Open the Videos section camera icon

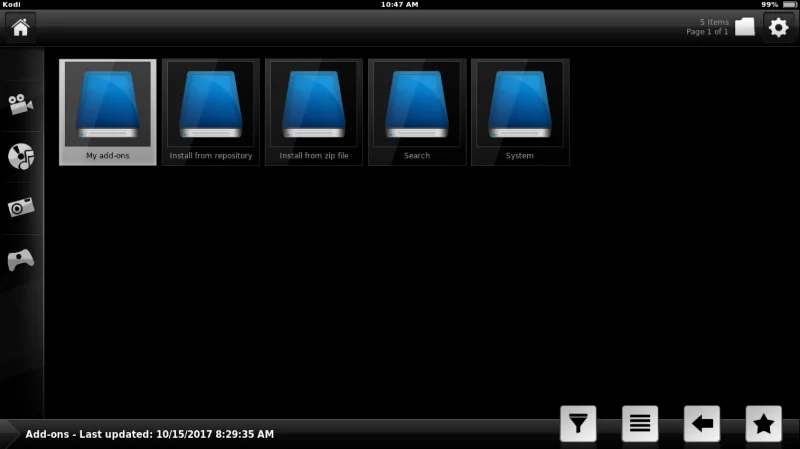(x=21, y=104)
